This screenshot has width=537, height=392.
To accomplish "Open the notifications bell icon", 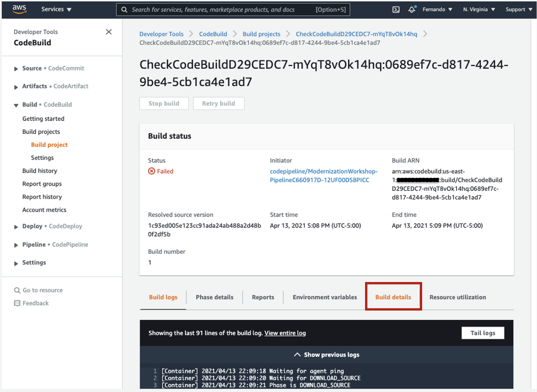I will pyautogui.click(x=412, y=10).
